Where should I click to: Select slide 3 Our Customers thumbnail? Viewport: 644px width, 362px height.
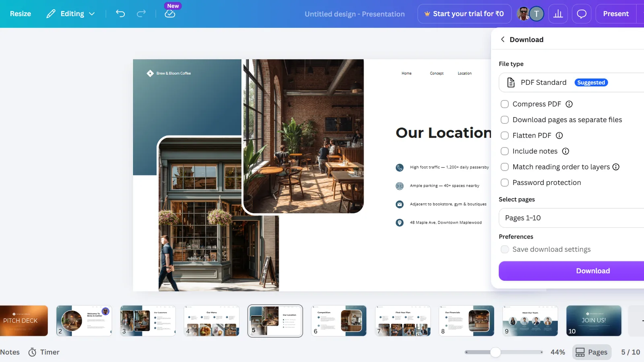tap(148, 321)
